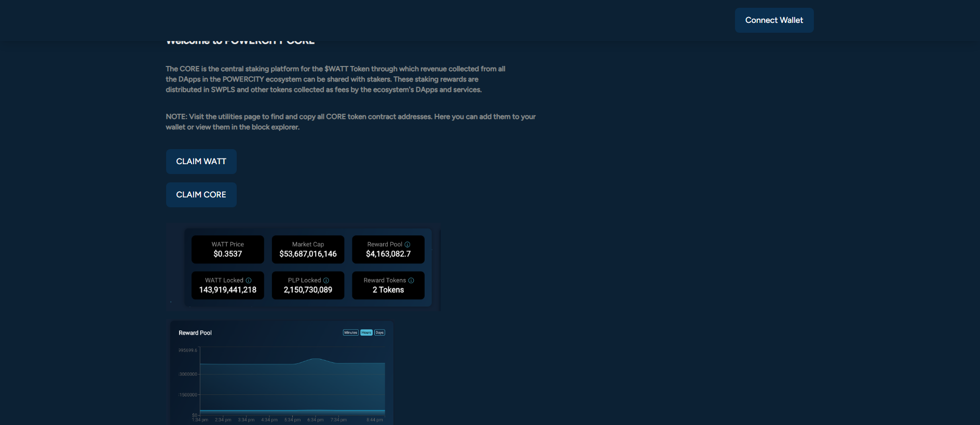Click the 2:34 pm chart axis label
This screenshot has height=425, width=980.
click(223, 420)
